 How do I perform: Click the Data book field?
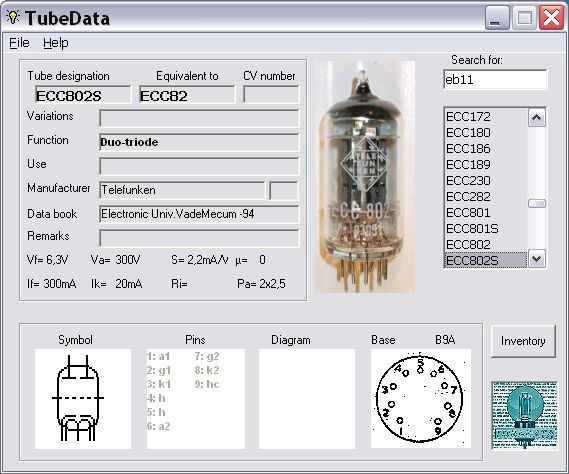point(199,214)
